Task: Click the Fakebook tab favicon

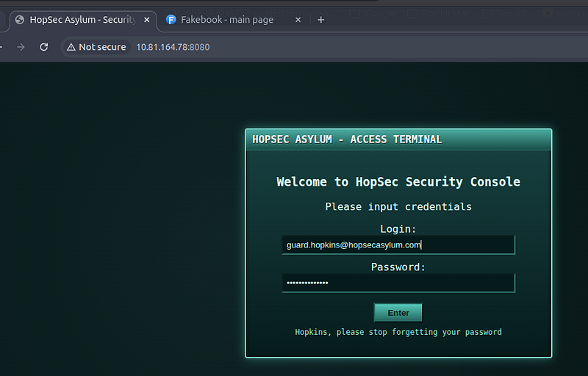Action: tap(171, 20)
